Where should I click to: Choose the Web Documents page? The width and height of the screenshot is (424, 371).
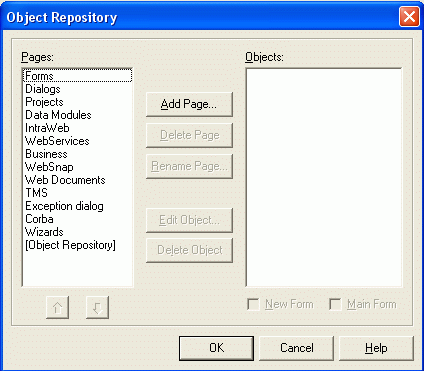click(77, 180)
